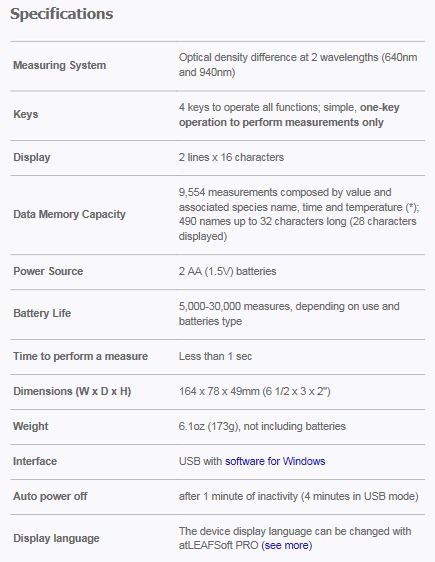Click the '2 AA (1.5V) batteries' text
The image size is (435, 562).
pyautogui.click(x=228, y=271)
